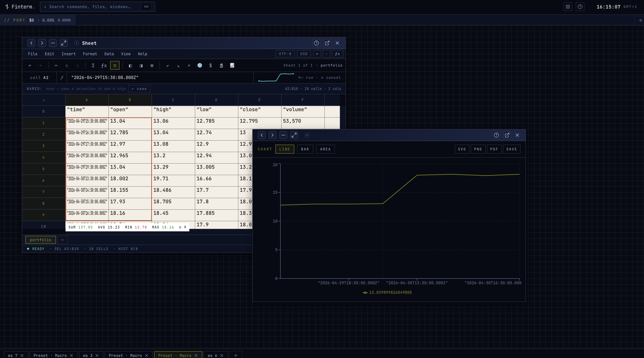Open the Edit menu
644x358 pixels.
[x=49, y=54]
